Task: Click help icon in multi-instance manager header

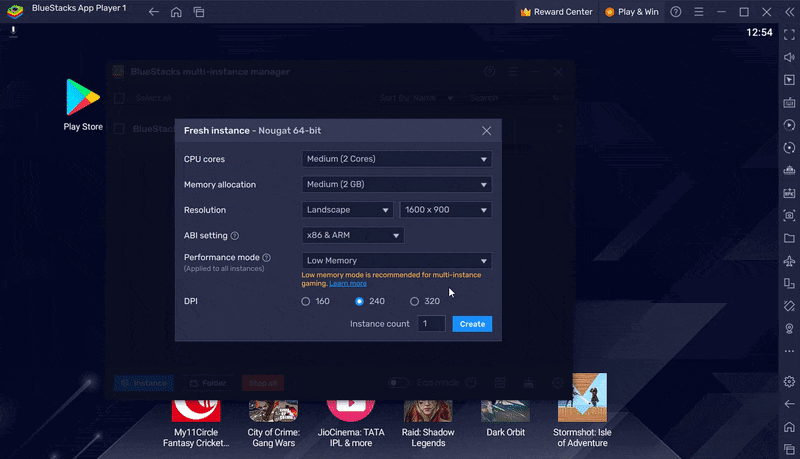Action: coord(489,72)
